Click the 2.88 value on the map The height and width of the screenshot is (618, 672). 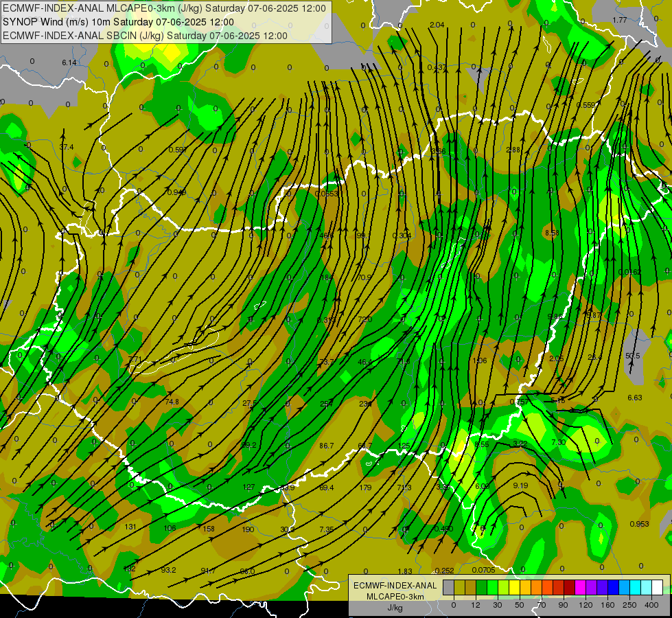click(x=513, y=150)
